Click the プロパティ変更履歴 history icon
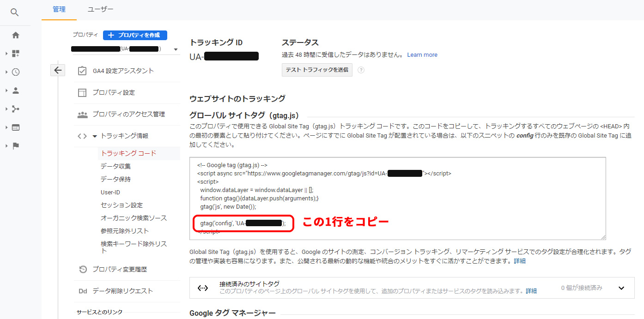The height and width of the screenshot is (319, 644). click(83, 269)
